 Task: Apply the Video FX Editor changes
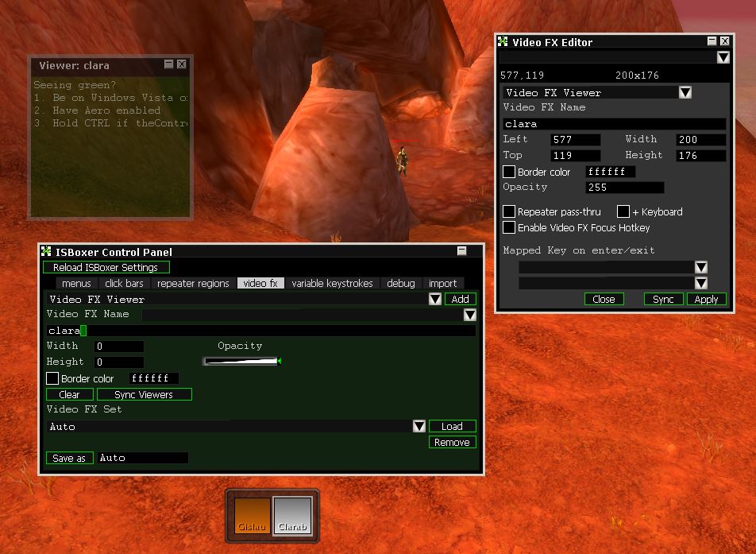pos(706,299)
